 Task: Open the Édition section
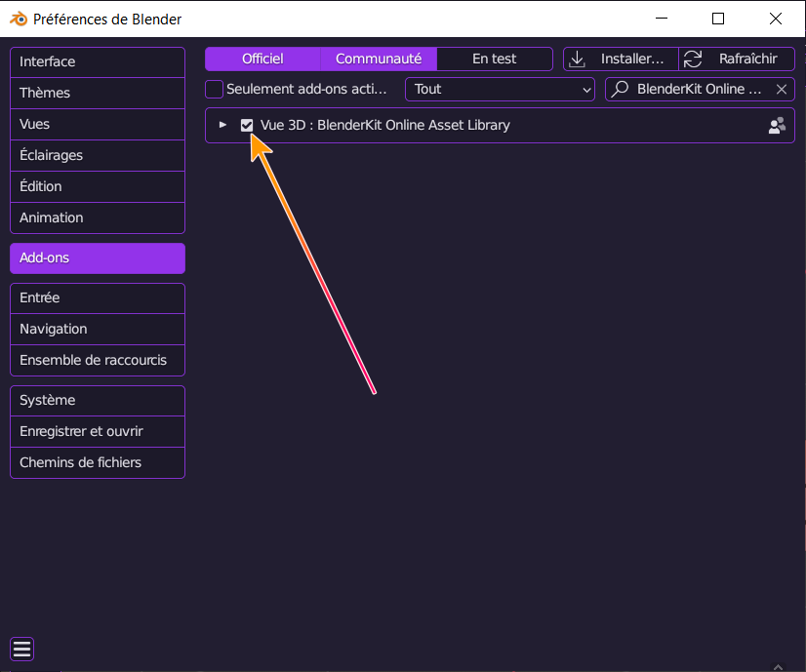pos(98,187)
